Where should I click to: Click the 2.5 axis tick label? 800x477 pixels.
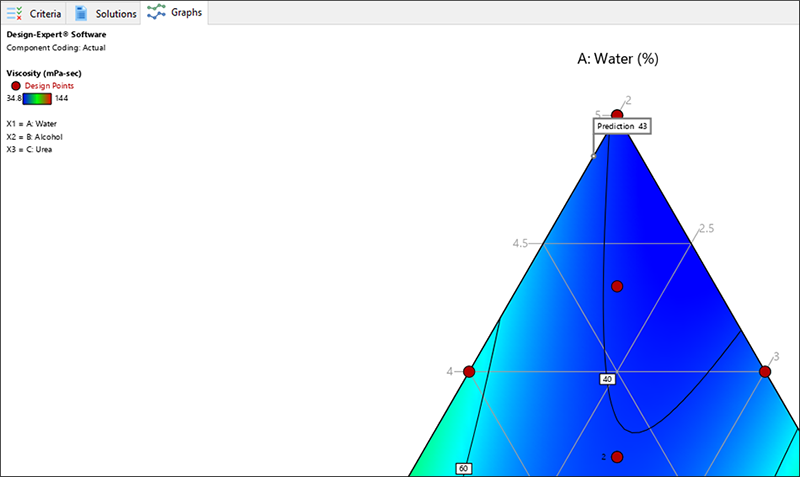coord(705,228)
